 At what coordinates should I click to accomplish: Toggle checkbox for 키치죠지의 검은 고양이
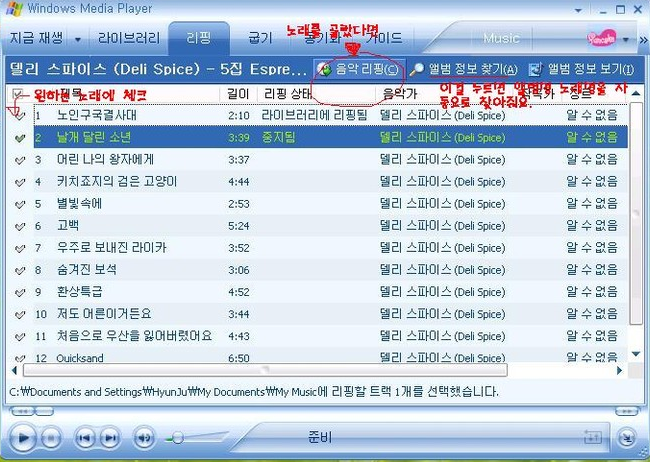[19, 182]
